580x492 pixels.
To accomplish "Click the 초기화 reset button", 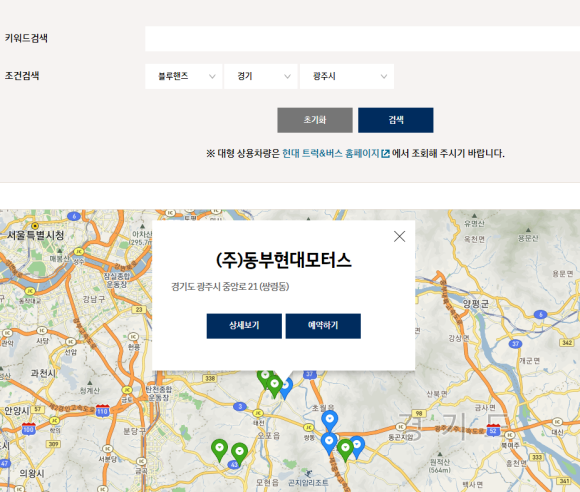I will point(315,120).
